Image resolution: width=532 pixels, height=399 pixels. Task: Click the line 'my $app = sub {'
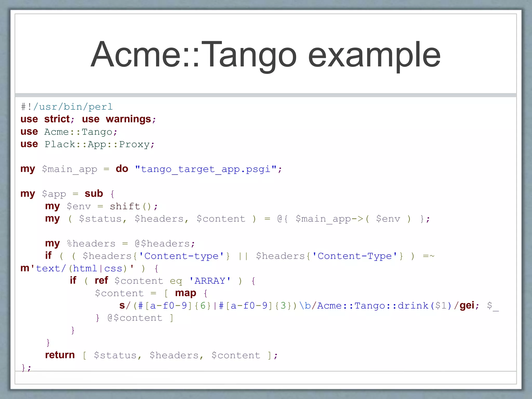[68, 194]
